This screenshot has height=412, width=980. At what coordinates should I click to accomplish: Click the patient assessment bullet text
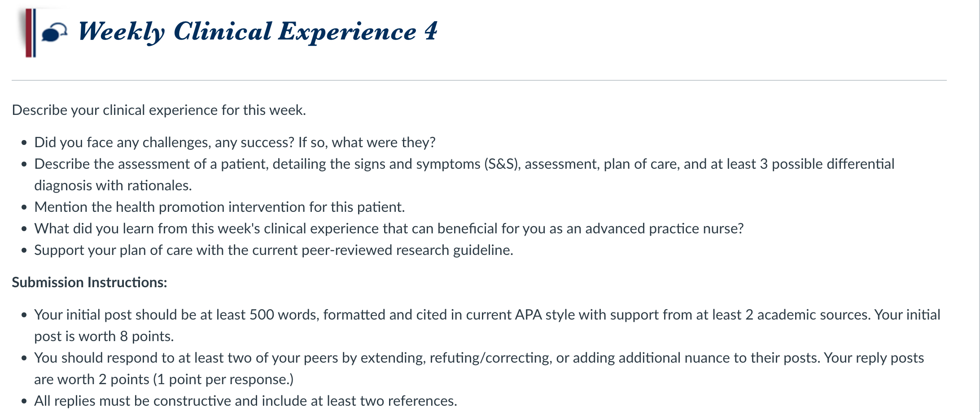[x=464, y=164]
